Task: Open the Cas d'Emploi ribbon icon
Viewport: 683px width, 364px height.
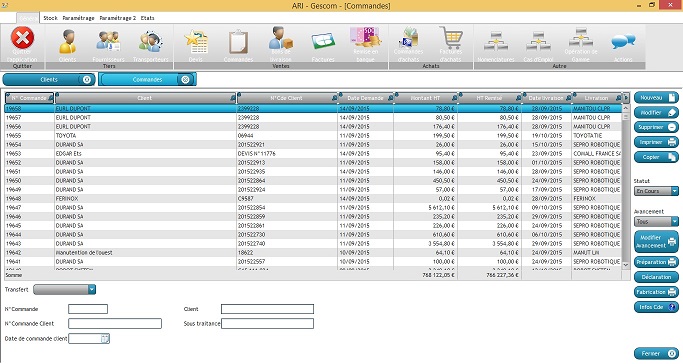Action: click(538, 42)
